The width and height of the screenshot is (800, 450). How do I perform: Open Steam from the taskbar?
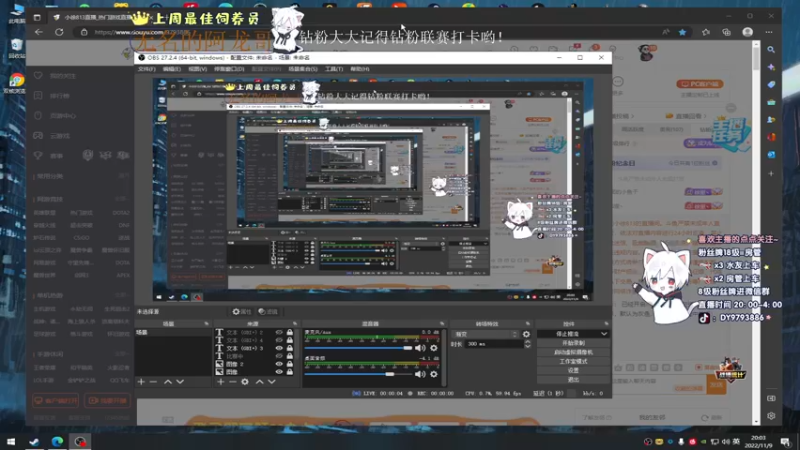(x=34, y=441)
